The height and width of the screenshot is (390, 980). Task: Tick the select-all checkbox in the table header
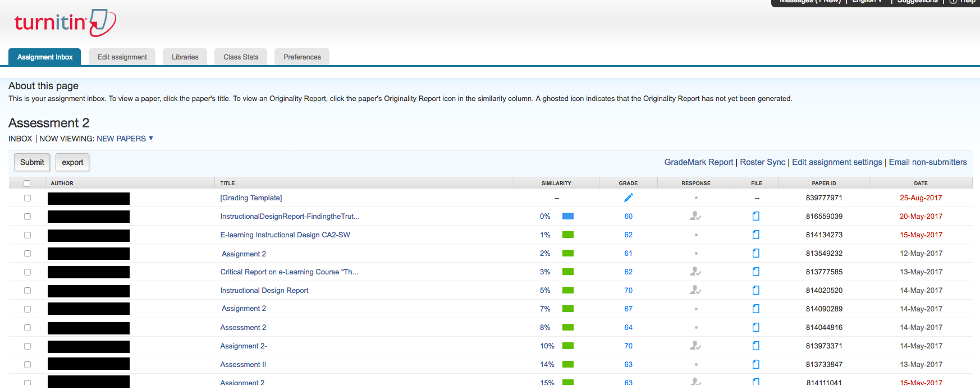[27, 183]
